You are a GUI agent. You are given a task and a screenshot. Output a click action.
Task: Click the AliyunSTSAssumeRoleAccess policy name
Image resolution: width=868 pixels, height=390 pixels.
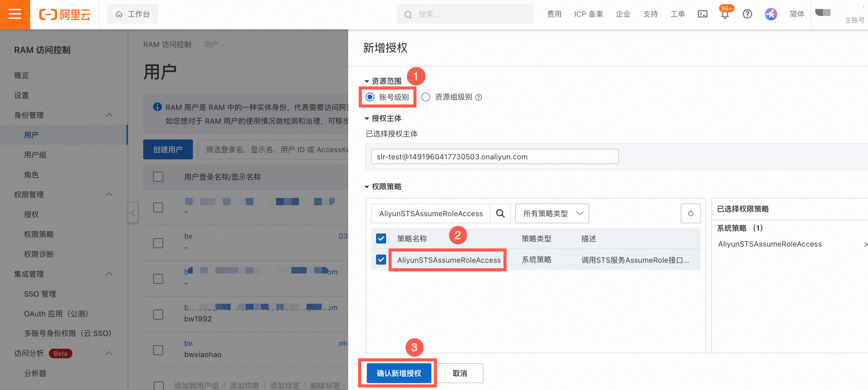(x=448, y=260)
